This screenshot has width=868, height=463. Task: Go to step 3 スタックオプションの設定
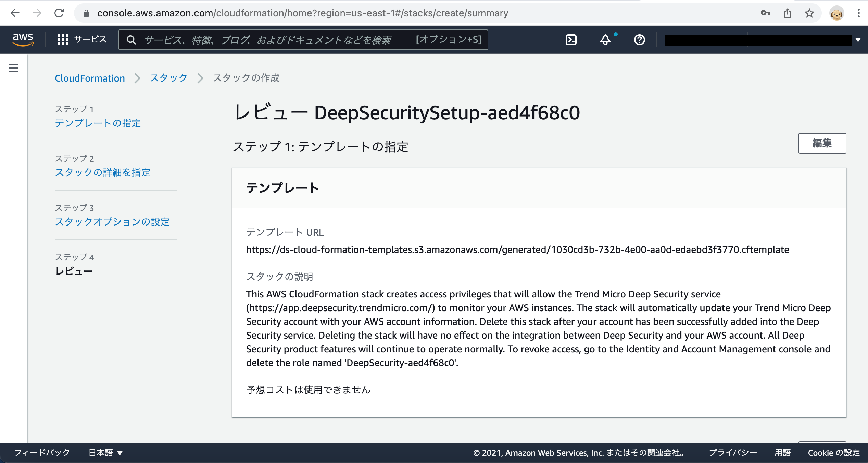pos(112,222)
